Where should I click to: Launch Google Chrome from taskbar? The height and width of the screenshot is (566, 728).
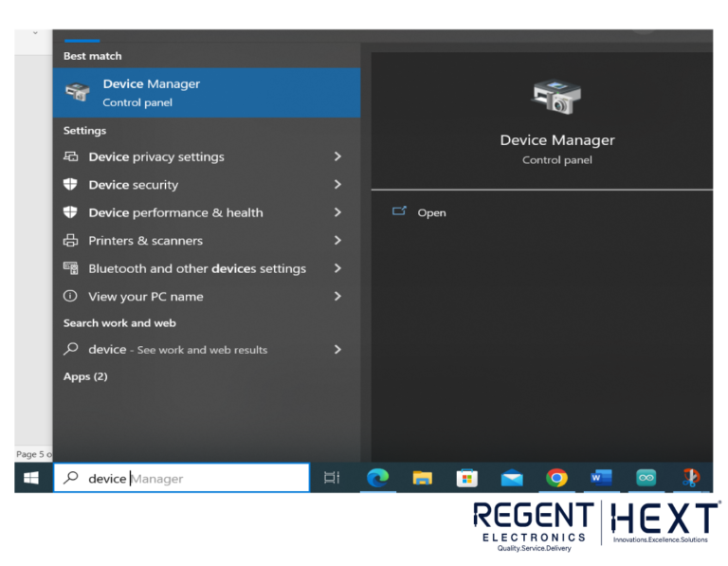556,479
